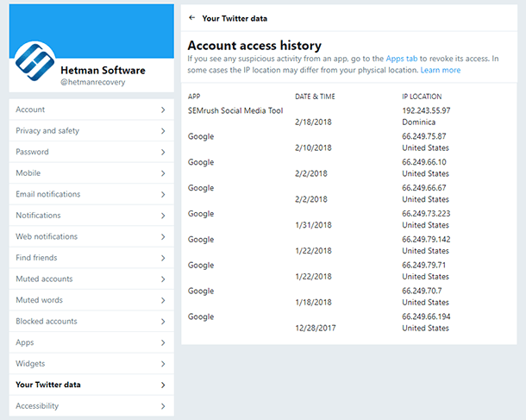This screenshot has height=420, width=526.
Task: Follow the Apps tab link
Action: [x=402, y=59]
